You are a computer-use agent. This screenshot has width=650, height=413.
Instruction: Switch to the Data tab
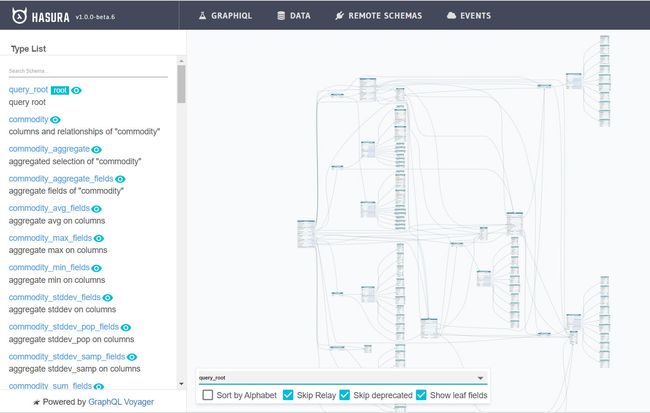point(294,16)
